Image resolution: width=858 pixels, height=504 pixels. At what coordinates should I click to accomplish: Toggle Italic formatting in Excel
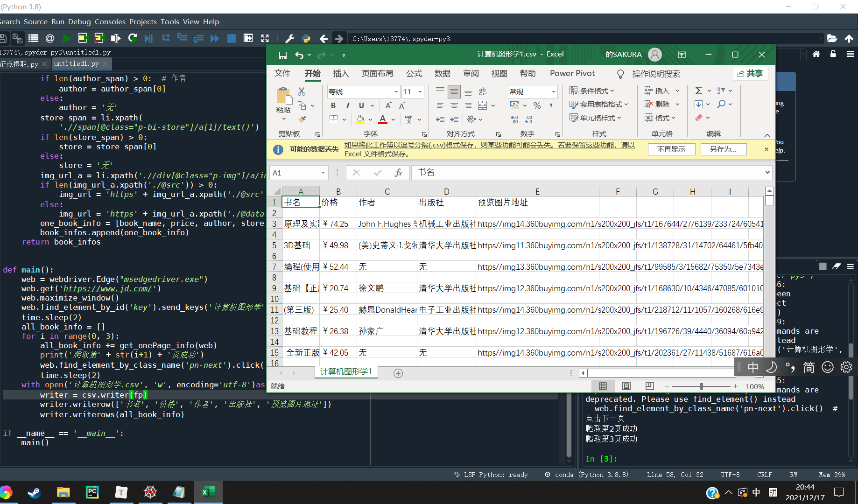tap(347, 105)
